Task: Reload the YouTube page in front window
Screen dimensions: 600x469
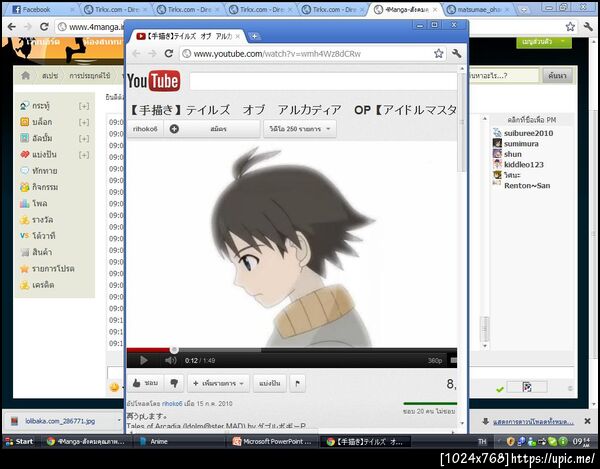Action: click(169, 54)
